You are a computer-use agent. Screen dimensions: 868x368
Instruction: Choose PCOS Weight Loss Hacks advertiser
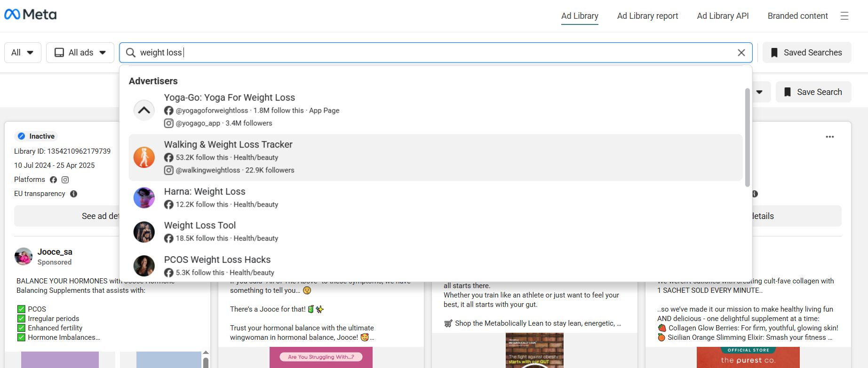click(x=436, y=266)
